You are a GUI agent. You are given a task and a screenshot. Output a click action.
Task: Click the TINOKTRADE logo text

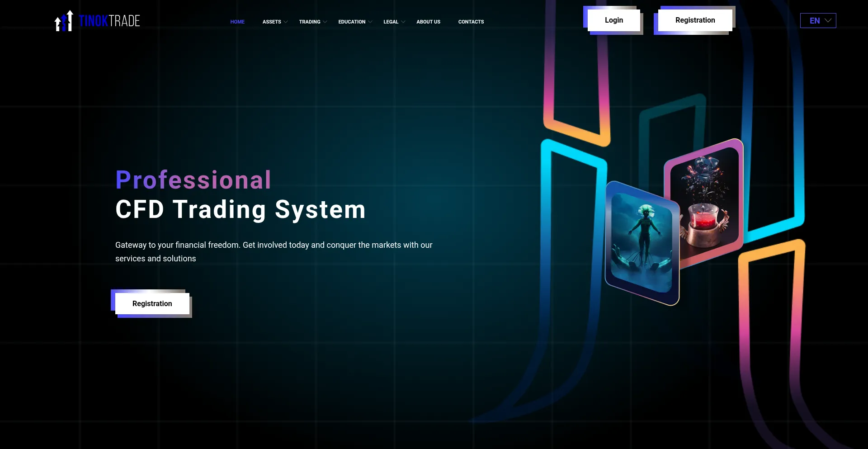[x=109, y=21]
